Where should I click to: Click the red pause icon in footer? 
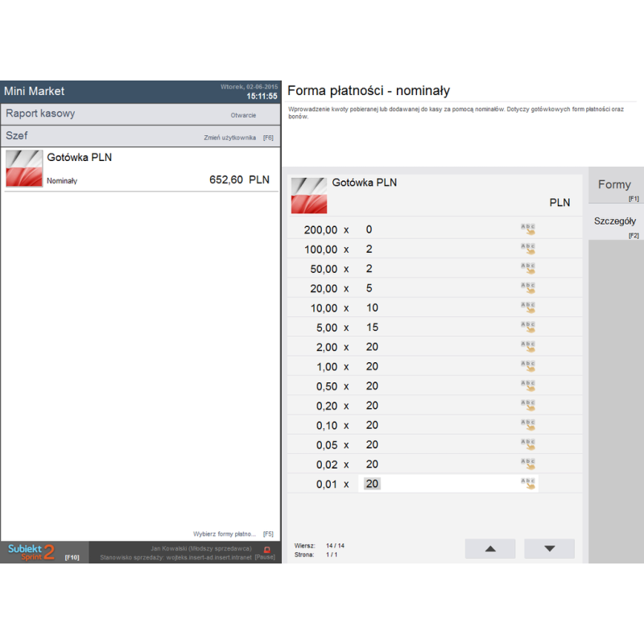click(x=267, y=549)
